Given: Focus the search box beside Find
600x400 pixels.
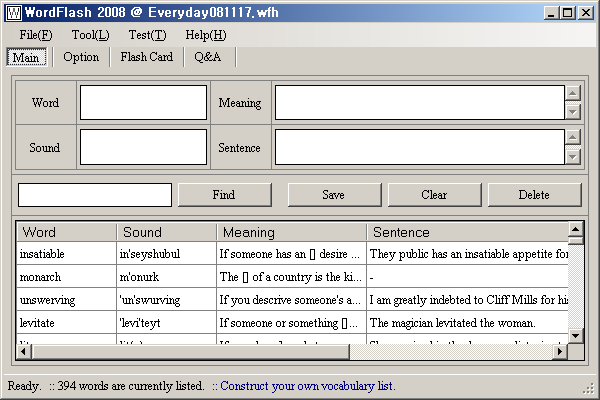Looking at the screenshot, I should point(95,195).
